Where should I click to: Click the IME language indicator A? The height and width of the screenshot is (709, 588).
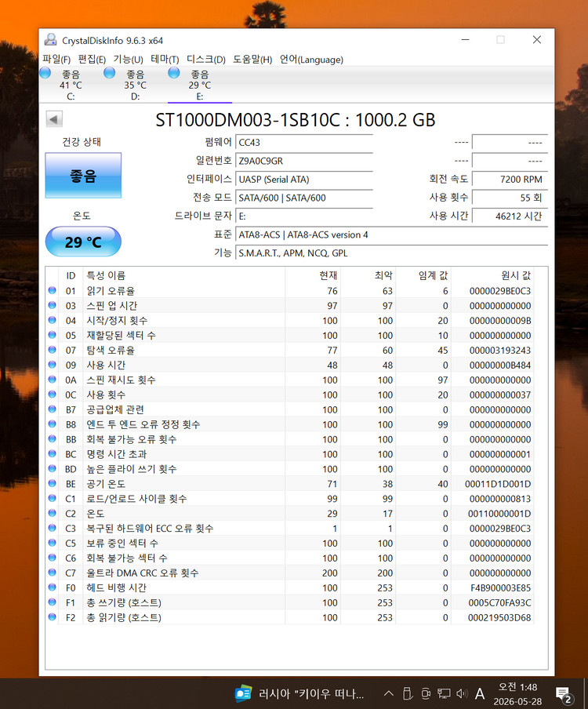tap(480, 693)
